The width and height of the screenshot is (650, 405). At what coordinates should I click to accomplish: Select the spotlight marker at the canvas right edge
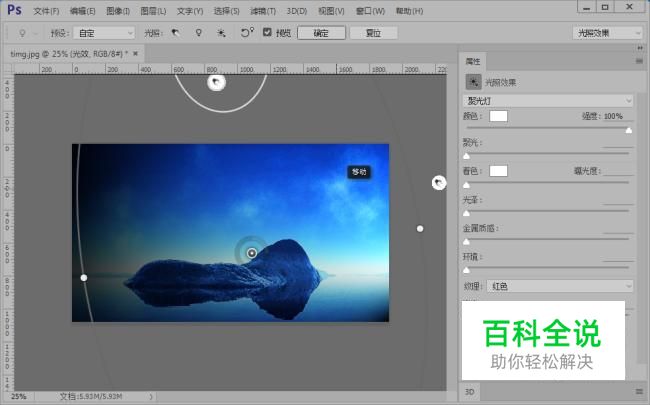click(439, 182)
